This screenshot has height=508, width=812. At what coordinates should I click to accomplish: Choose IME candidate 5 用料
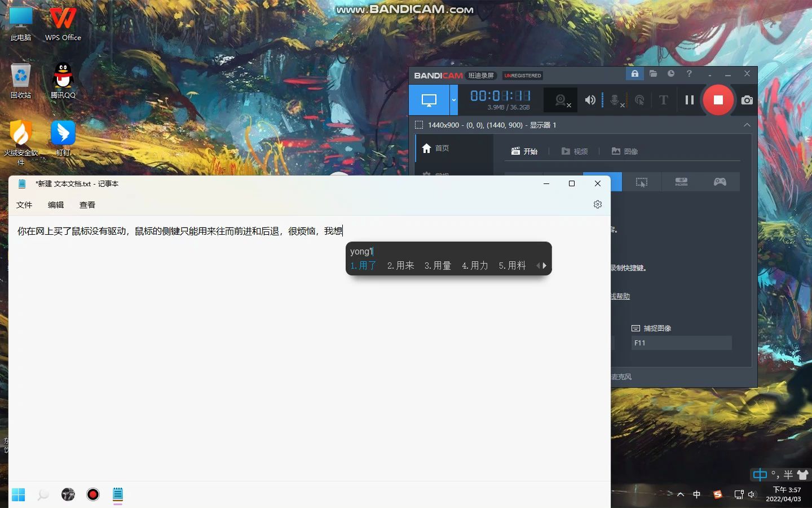512,265
